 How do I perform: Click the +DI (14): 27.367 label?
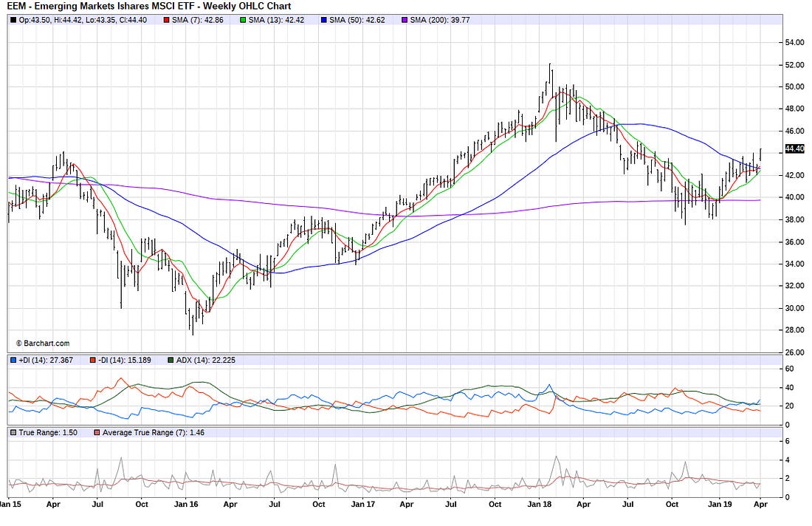(46, 361)
